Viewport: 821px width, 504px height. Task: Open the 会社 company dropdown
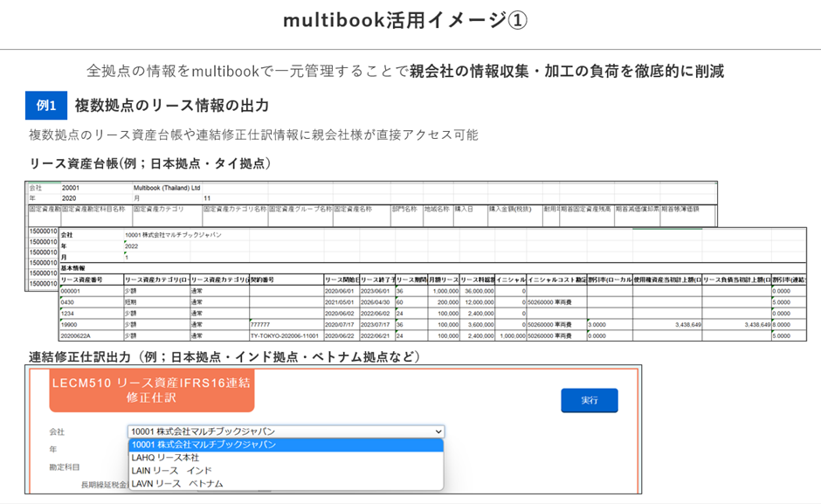coord(286,432)
